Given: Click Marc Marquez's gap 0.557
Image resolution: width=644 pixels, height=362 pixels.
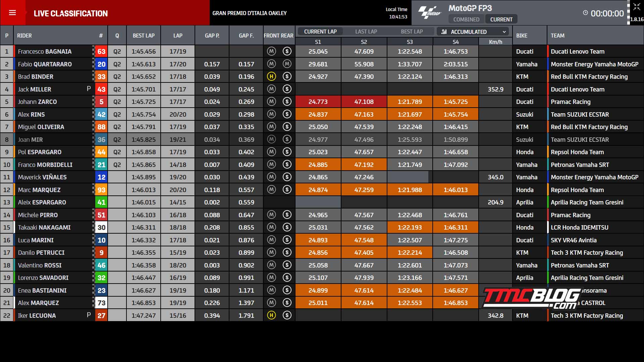Looking at the screenshot, I should [x=246, y=190].
